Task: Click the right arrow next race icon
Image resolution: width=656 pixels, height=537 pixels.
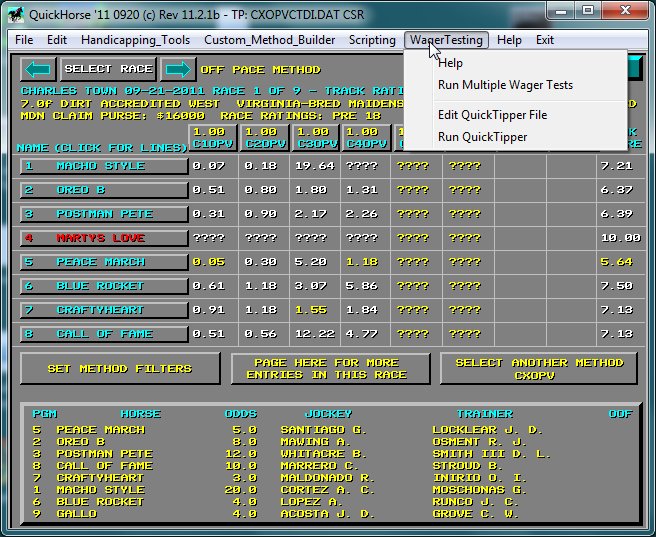Action: tap(178, 70)
